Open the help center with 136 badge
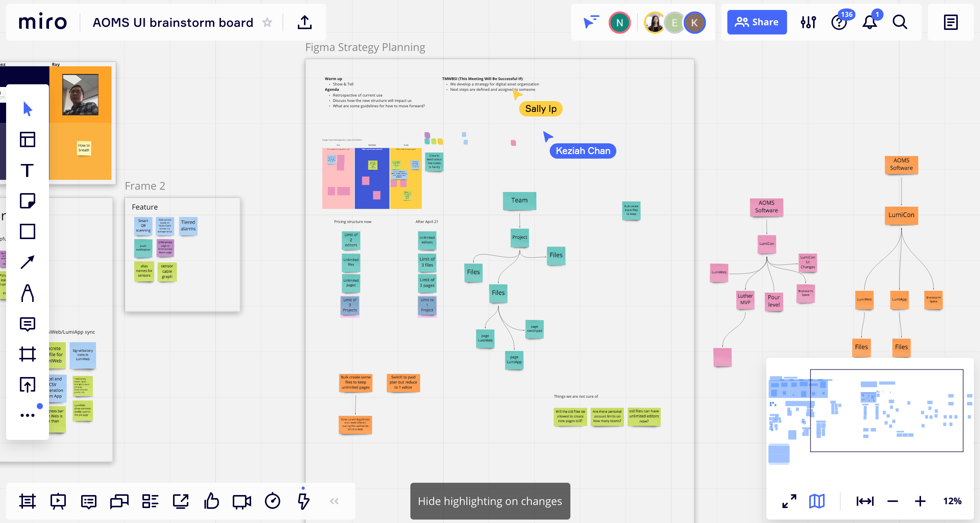Viewport: 980px width, 523px height. [839, 22]
